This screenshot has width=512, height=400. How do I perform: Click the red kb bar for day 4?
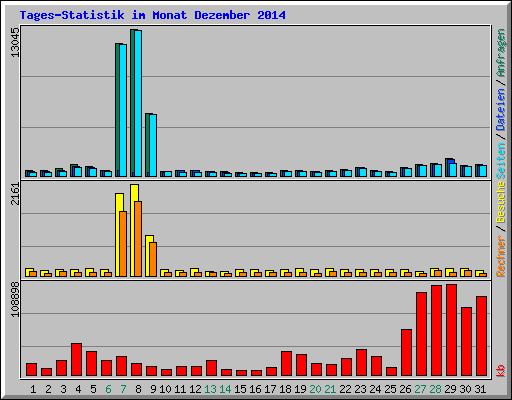click(76, 359)
